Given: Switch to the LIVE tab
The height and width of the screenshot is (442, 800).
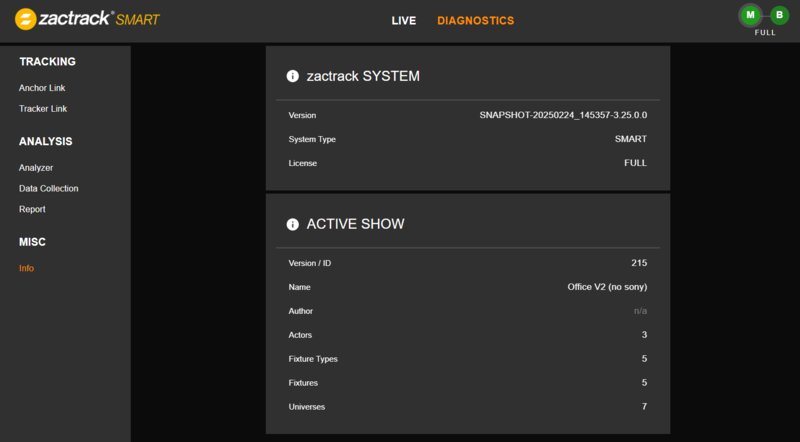Looking at the screenshot, I should [x=404, y=21].
